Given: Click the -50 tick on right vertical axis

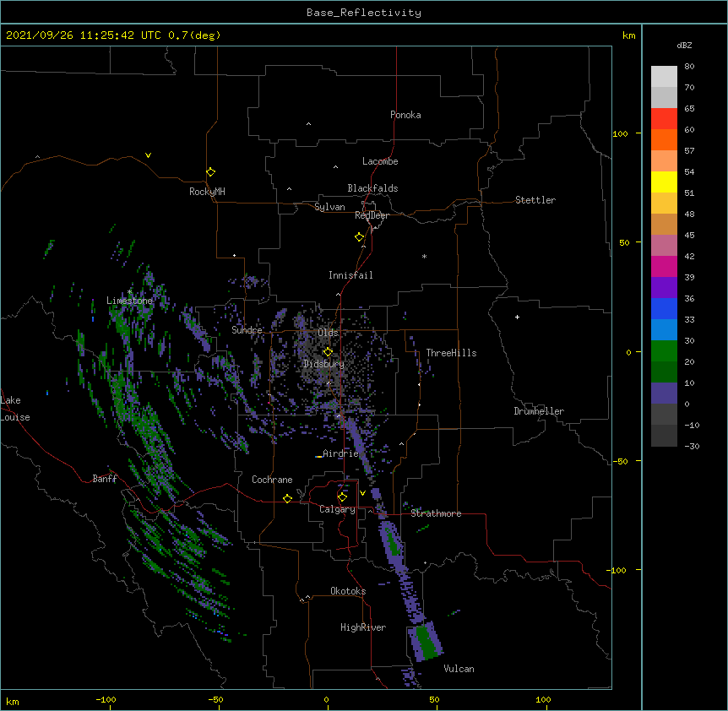Looking at the screenshot, I should tap(620, 461).
